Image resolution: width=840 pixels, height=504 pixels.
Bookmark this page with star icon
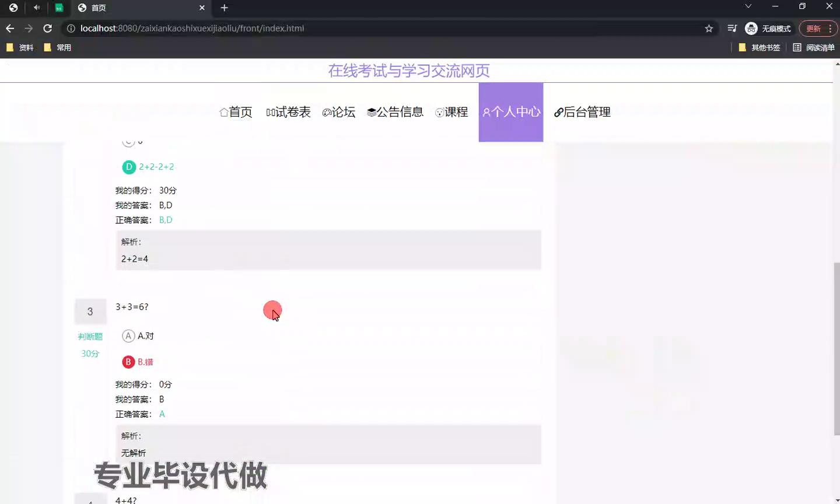pyautogui.click(x=709, y=28)
